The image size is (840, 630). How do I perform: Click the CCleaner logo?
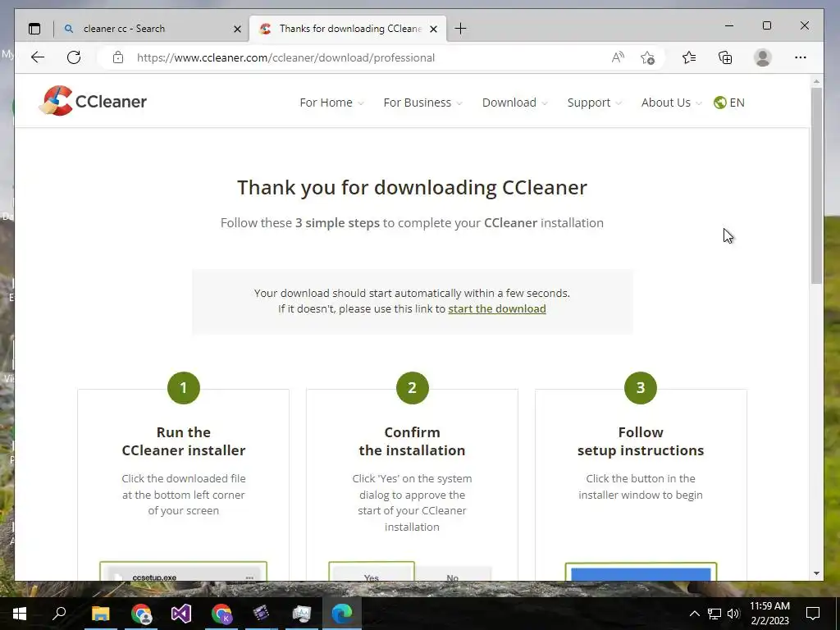point(94,101)
